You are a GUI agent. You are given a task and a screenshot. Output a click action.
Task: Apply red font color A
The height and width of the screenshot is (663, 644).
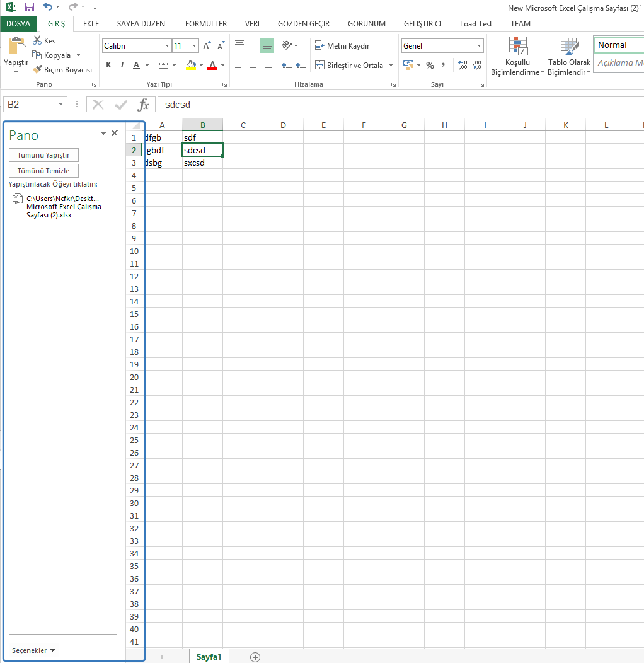coord(212,65)
